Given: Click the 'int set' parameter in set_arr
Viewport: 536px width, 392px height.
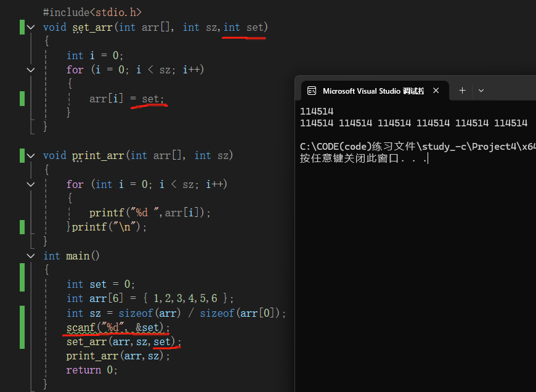Looking at the screenshot, I should coord(243,27).
